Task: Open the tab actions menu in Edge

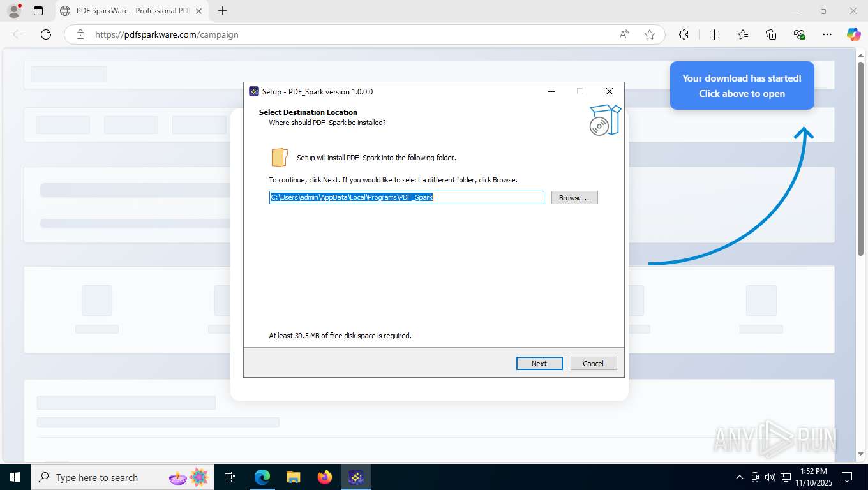Action: [38, 11]
